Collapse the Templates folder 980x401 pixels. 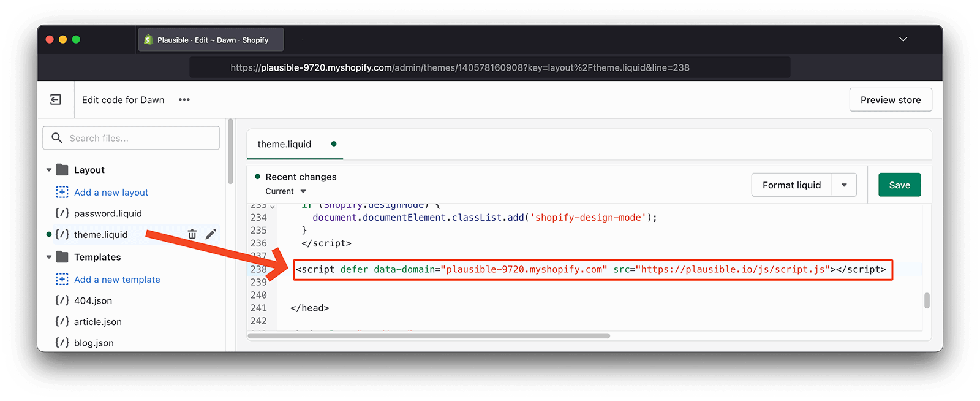49,257
